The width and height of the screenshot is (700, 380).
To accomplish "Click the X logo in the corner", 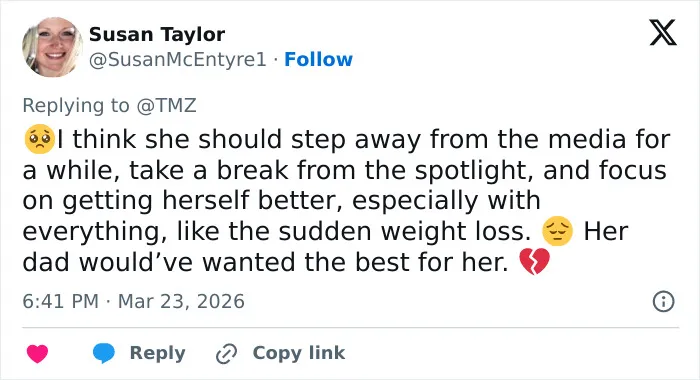I will [x=662, y=32].
